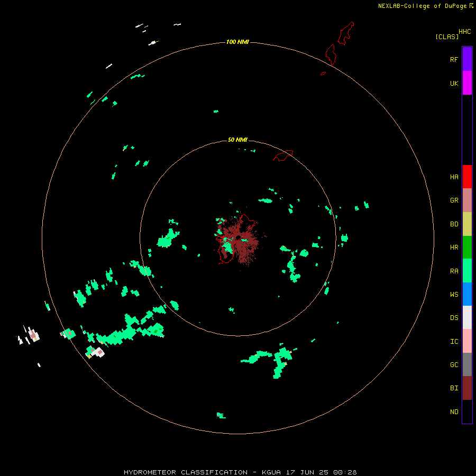The image size is (476, 476).
Task: Click the RF legend label
Action: coord(454,59)
